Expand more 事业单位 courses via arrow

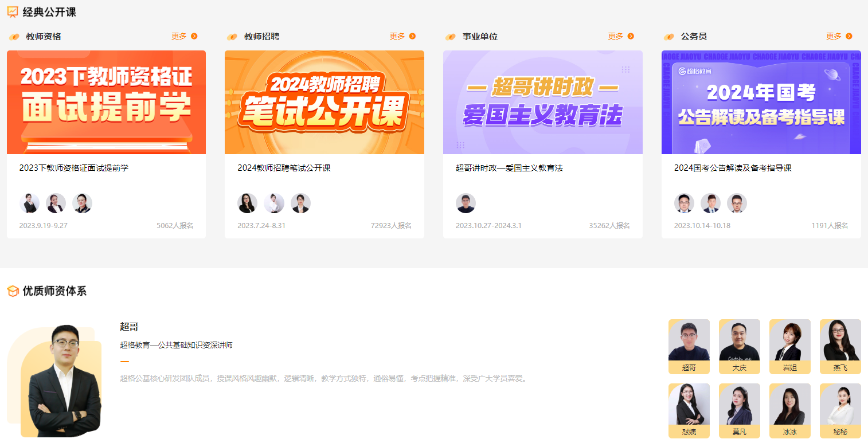pos(631,36)
